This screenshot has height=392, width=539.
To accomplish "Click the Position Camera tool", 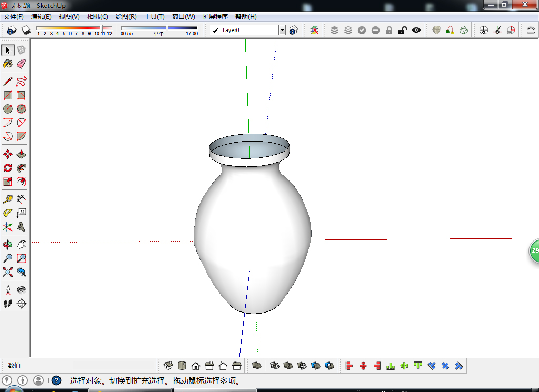I will tap(8, 290).
